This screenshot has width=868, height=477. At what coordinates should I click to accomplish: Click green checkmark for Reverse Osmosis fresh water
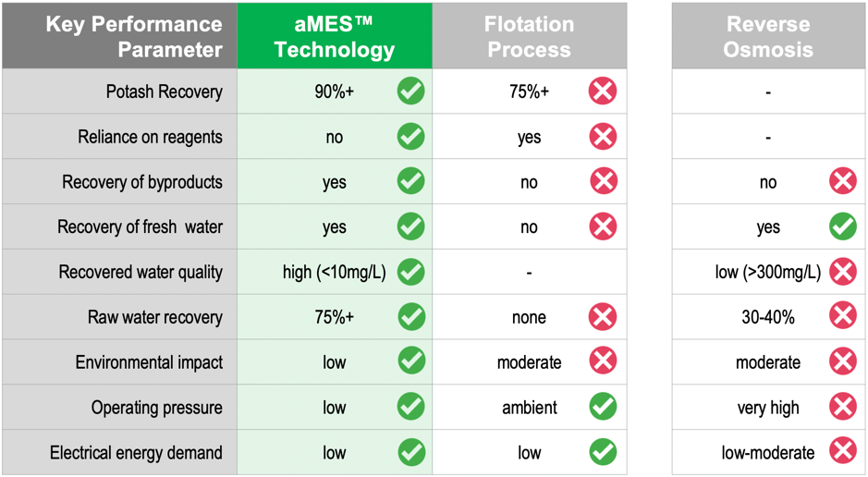(x=843, y=226)
